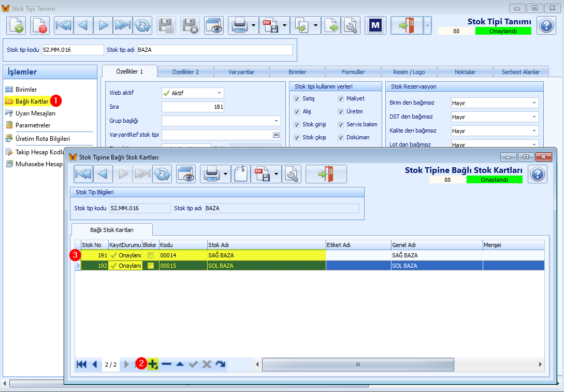Viewport: 564px width, 392px height.
Task: Open Parametreler in İşlemler panel
Action: coord(33,125)
